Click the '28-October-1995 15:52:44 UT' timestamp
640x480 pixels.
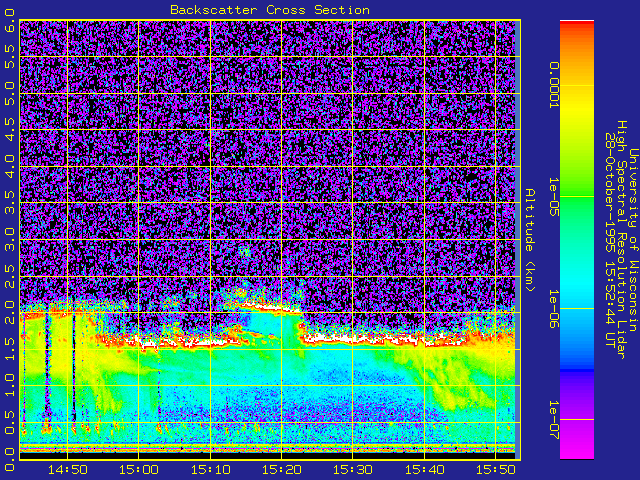point(610,240)
